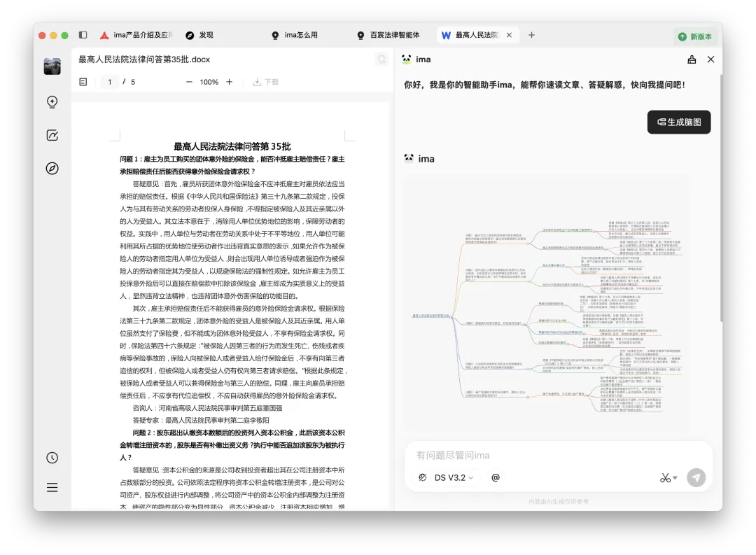
Task: Close the ima assistant panel
Action: pyautogui.click(x=710, y=59)
